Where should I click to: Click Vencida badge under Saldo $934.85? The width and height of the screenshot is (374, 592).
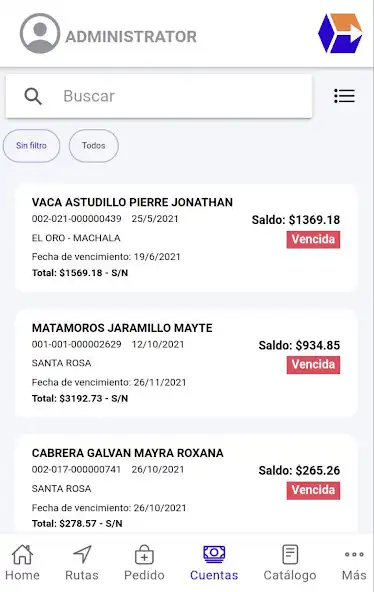(313, 365)
